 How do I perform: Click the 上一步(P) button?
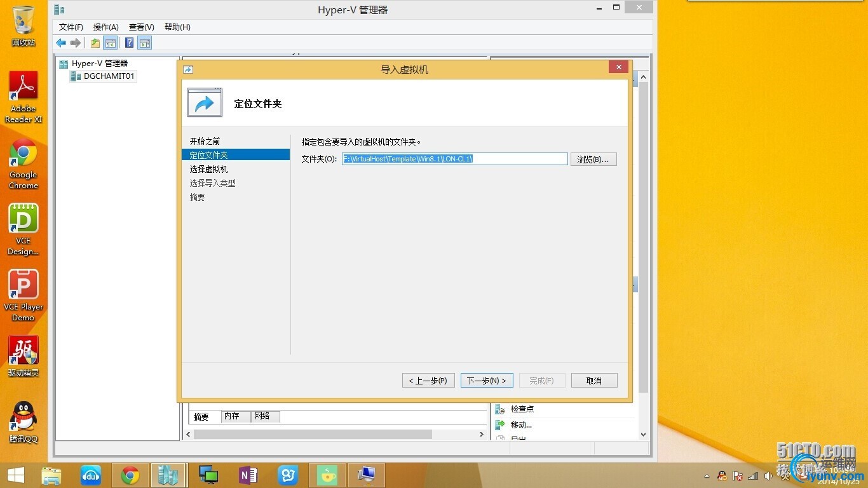coord(428,381)
